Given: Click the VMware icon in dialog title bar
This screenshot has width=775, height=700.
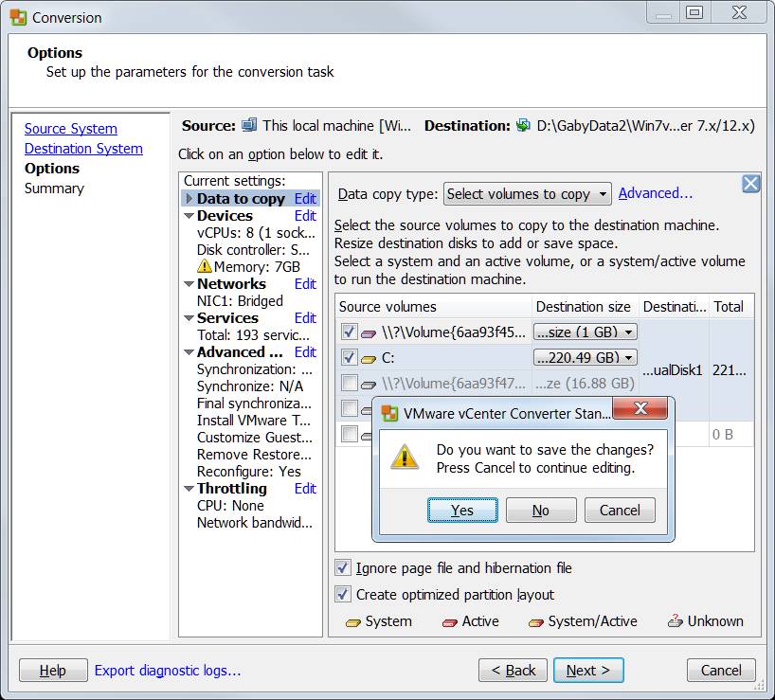Looking at the screenshot, I should [x=389, y=413].
